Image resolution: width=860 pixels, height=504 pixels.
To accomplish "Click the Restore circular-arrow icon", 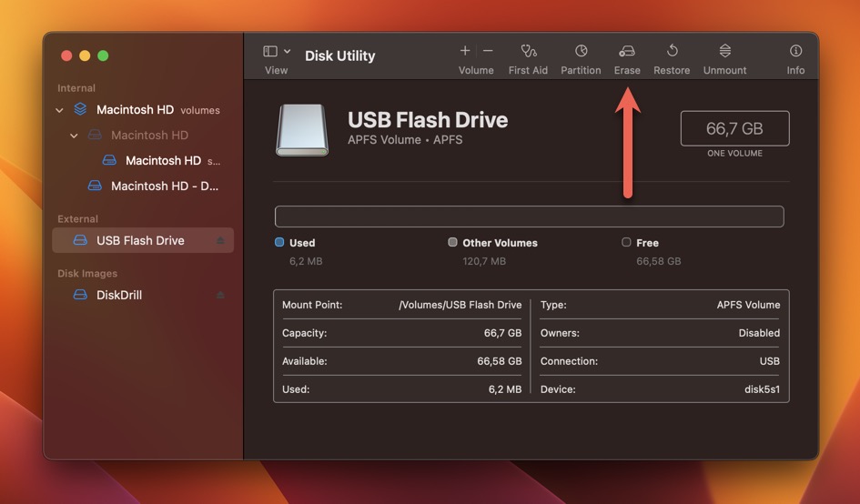I will (x=672, y=51).
